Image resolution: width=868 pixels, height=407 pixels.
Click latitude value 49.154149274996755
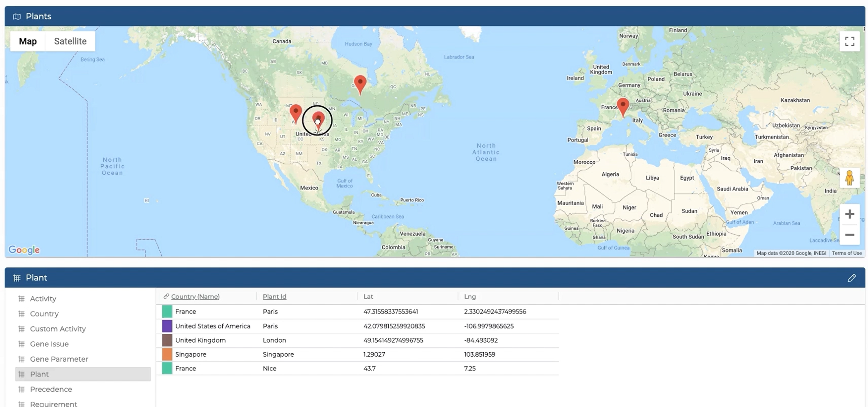(393, 340)
